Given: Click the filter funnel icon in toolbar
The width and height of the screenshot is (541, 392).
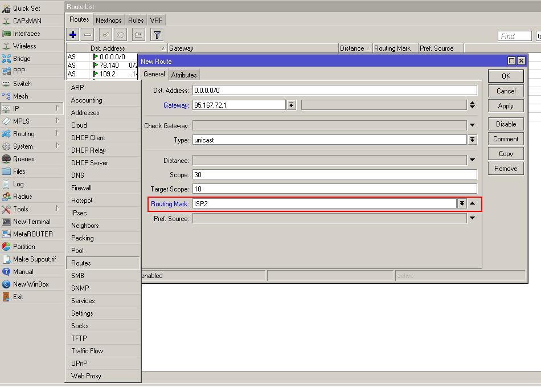Looking at the screenshot, I should [157, 35].
